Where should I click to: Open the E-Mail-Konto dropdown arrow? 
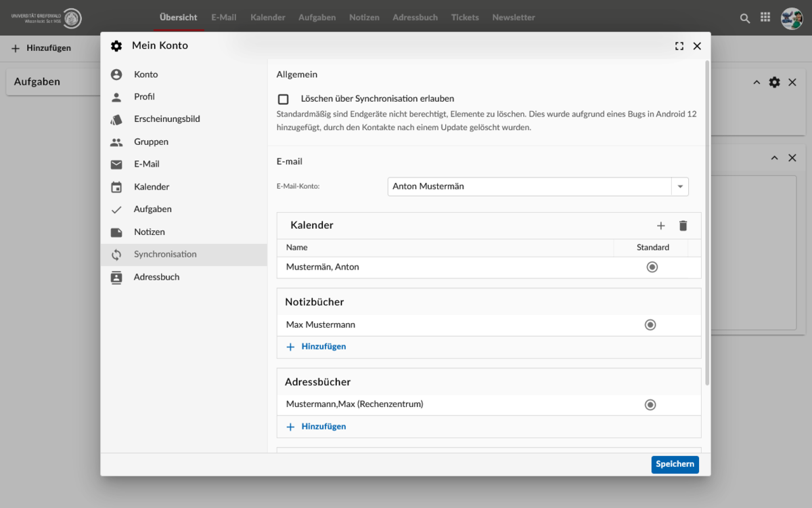point(679,187)
